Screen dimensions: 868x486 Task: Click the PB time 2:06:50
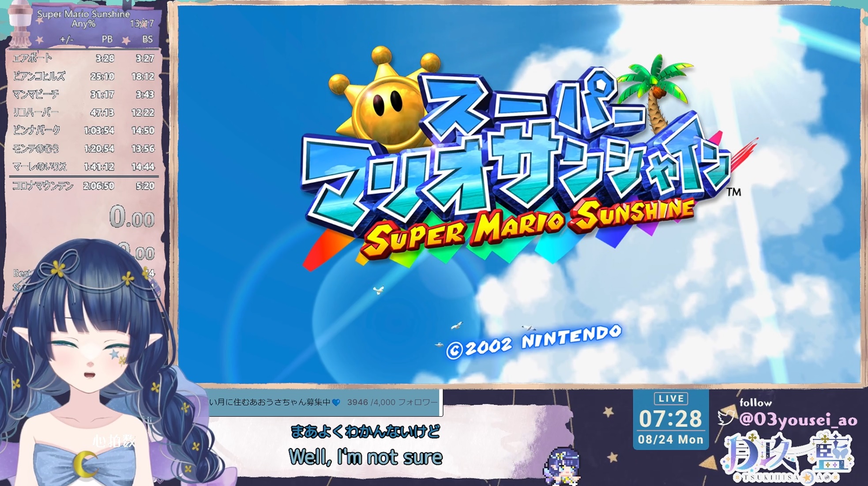click(99, 186)
